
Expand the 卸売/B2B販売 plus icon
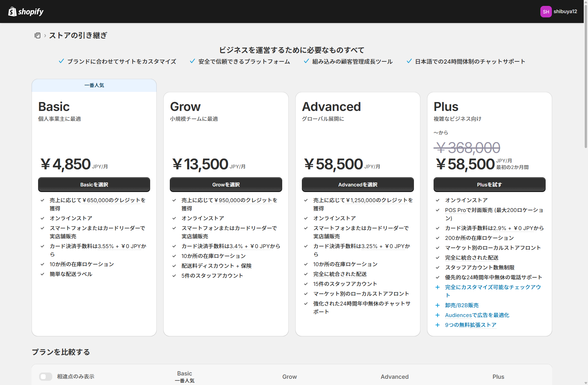pos(438,306)
